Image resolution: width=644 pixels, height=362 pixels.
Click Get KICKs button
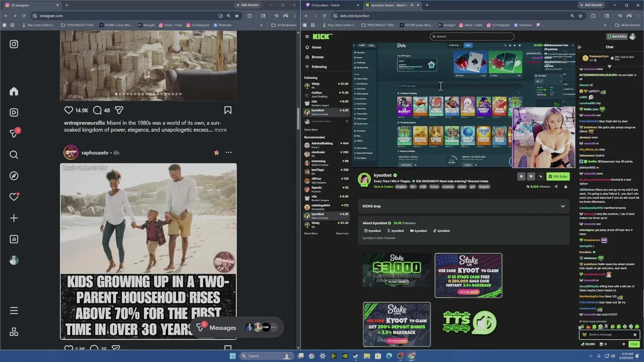[617, 36]
